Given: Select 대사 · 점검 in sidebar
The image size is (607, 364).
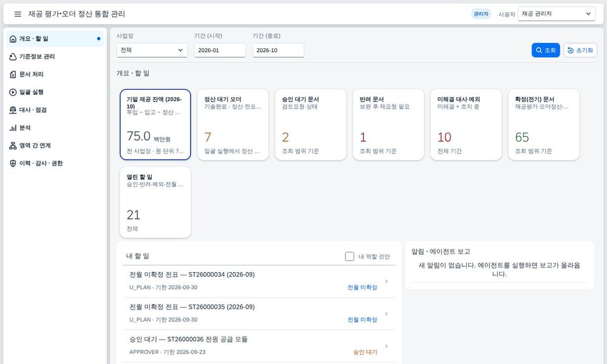Looking at the screenshot, I should pos(55,110).
